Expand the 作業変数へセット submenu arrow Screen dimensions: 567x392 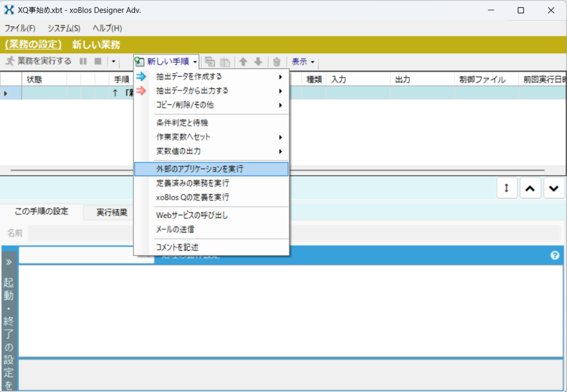[x=280, y=137]
